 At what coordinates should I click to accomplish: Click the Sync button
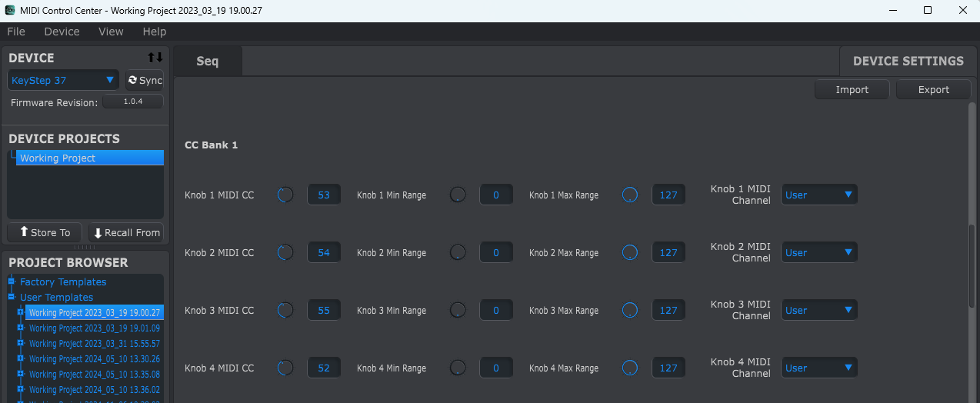coord(145,80)
